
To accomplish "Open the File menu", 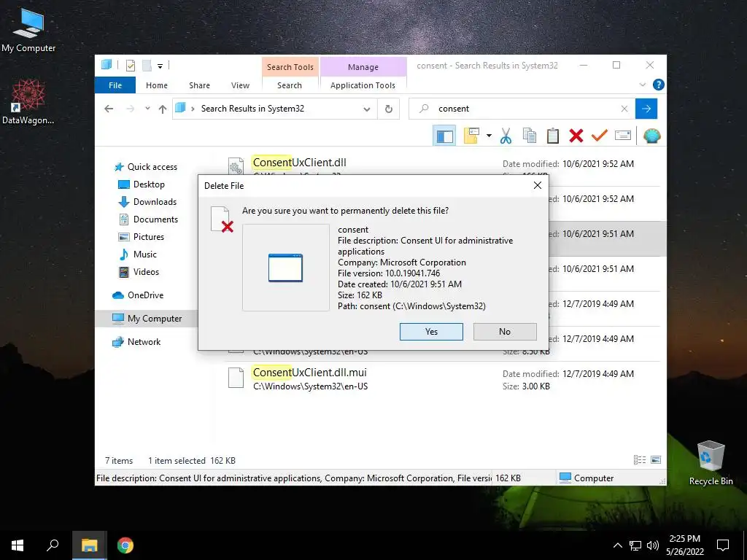I will pos(115,85).
